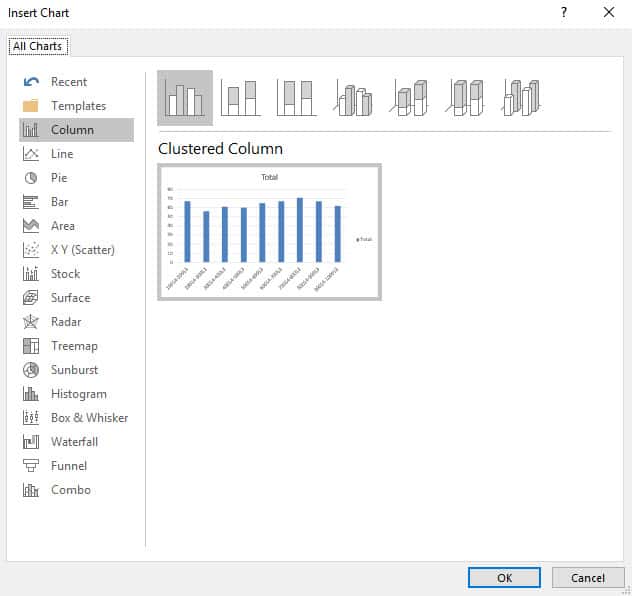Click the Area chart icon
The width and height of the screenshot is (632, 596).
pos(31,226)
